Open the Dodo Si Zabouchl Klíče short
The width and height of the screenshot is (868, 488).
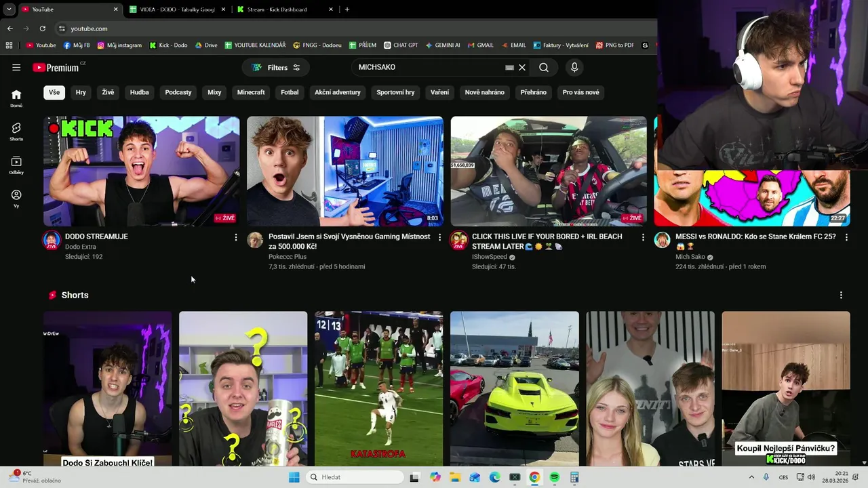click(x=107, y=389)
